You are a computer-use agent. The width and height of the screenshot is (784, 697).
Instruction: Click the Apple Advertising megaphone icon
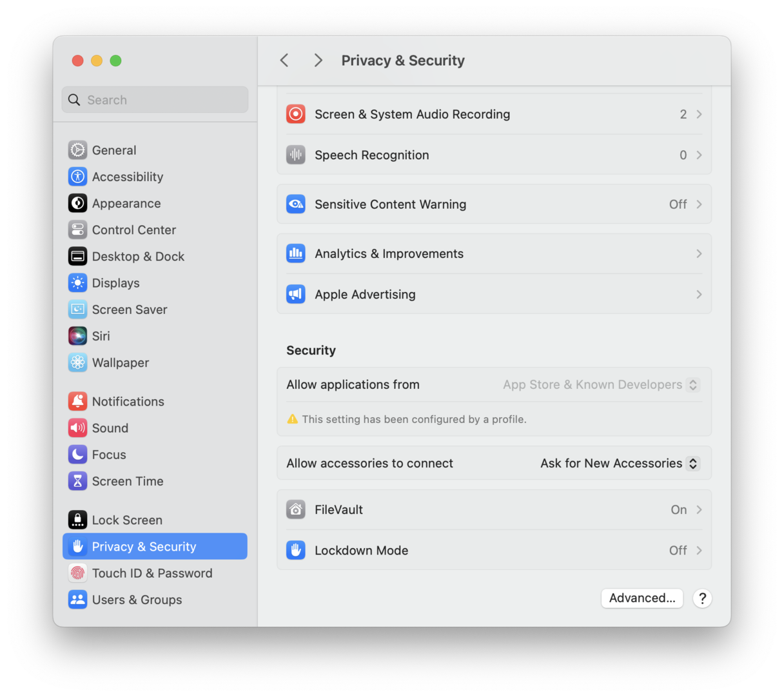296,294
